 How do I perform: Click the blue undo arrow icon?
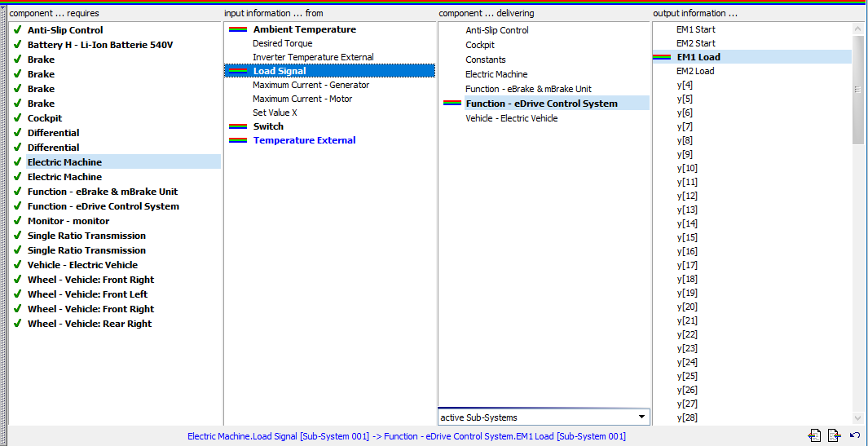pos(854,435)
